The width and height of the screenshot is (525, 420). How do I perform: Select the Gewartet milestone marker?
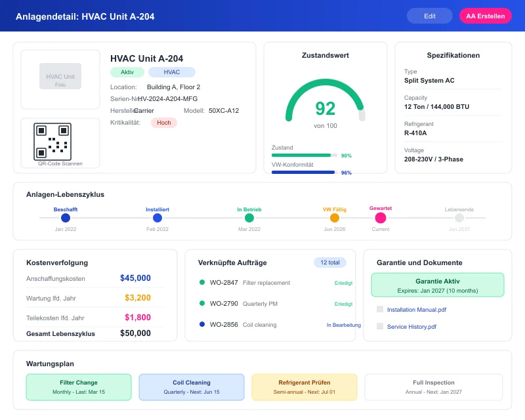[381, 217]
